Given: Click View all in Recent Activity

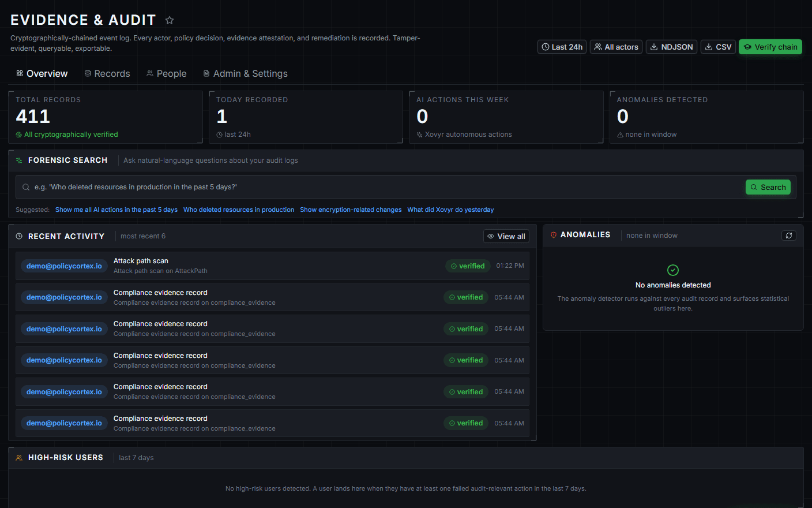Looking at the screenshot, I should pyautogui.click(x=506, y=236).
